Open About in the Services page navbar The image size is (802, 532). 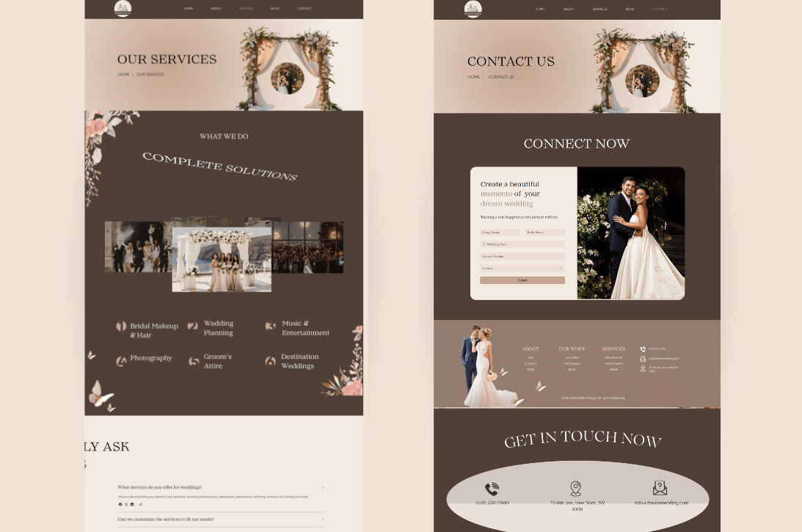(216, 9)
